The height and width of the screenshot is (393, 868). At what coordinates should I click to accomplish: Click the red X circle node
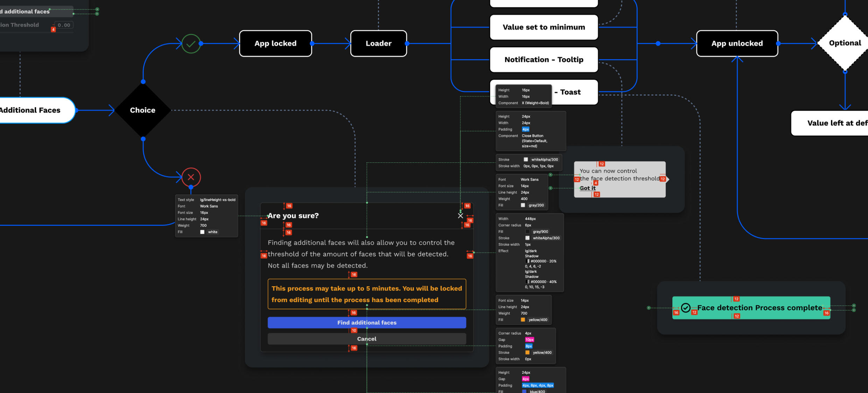click(x=191, y=177)
